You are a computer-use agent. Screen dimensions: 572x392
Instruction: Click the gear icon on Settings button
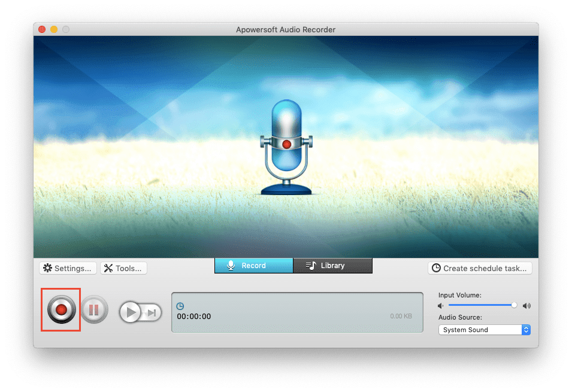pos(48,268)
